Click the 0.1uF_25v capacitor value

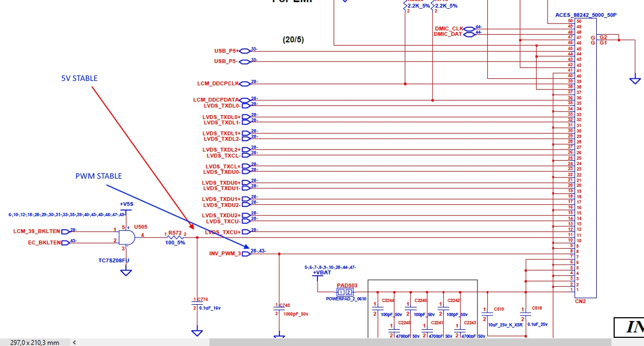[537, 324]
